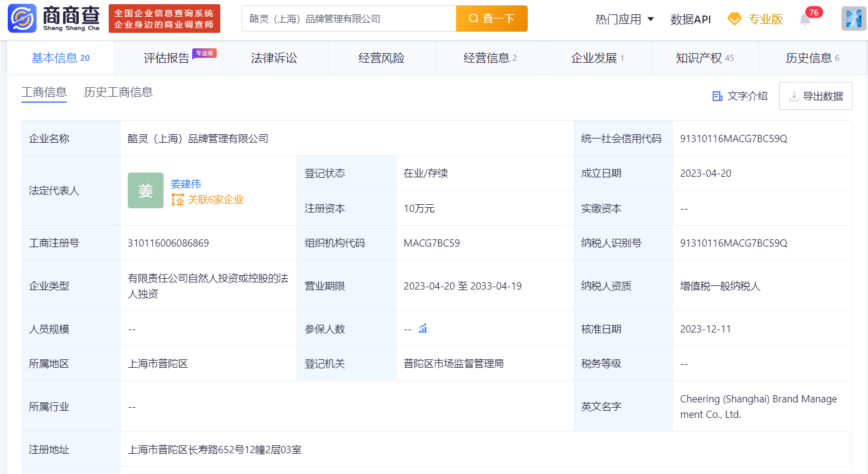Switch to the 经营信息 tab
The image size is (868, 474).
(x=490, y=58)
